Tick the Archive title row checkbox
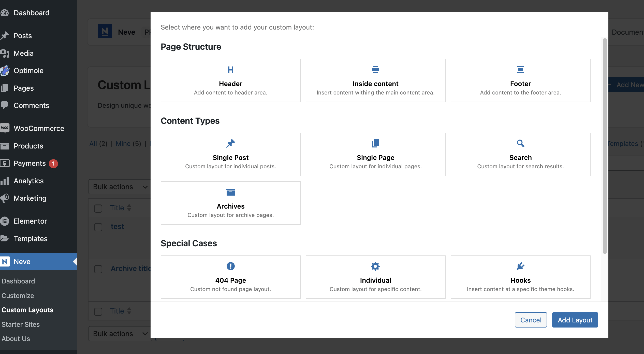This screenshot has height=354, width=644. tap(98, 269)
